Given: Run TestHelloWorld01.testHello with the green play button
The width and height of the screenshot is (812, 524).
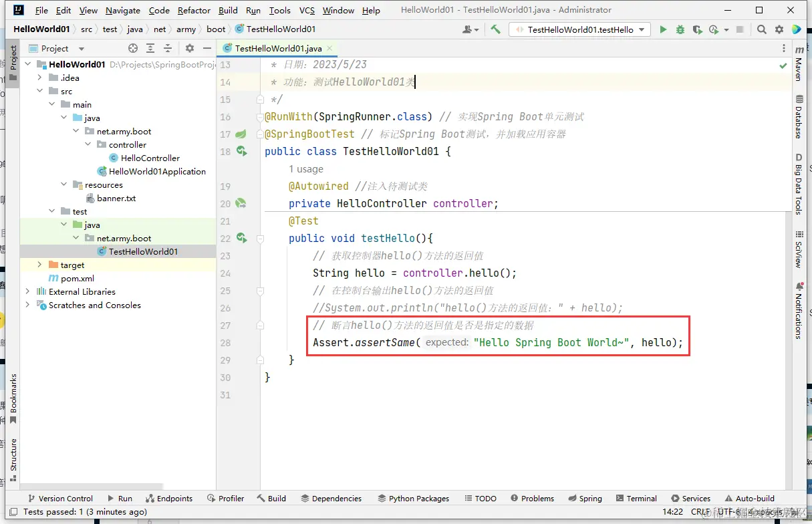Looking at the screenshot, I should tap(663, 29).
